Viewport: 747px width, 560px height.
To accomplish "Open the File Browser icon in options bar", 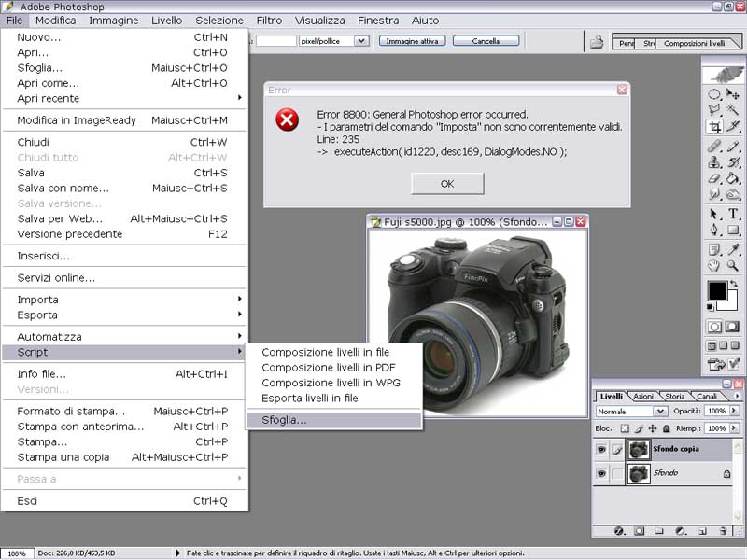I will pyautogui.click(x=597, y=42).
